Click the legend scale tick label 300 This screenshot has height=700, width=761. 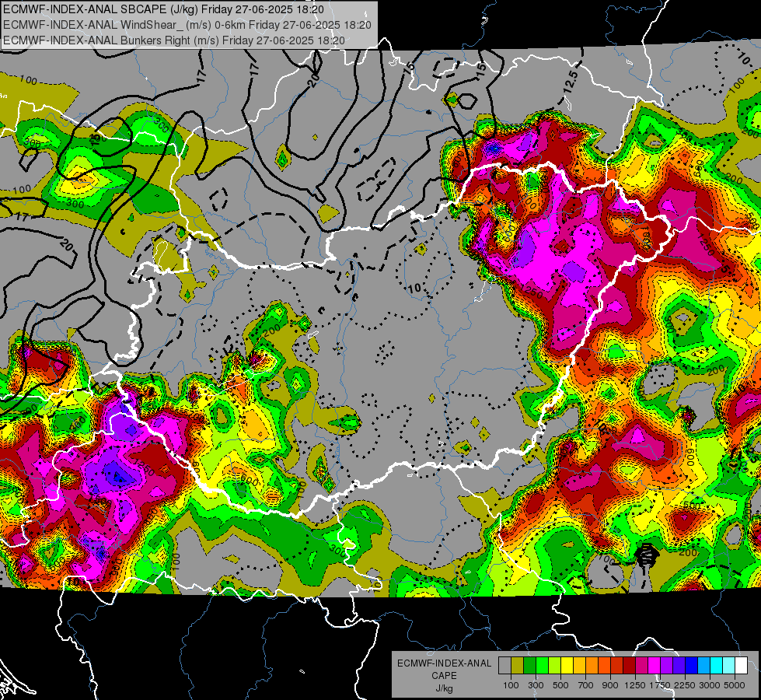(x=536, y=685)
